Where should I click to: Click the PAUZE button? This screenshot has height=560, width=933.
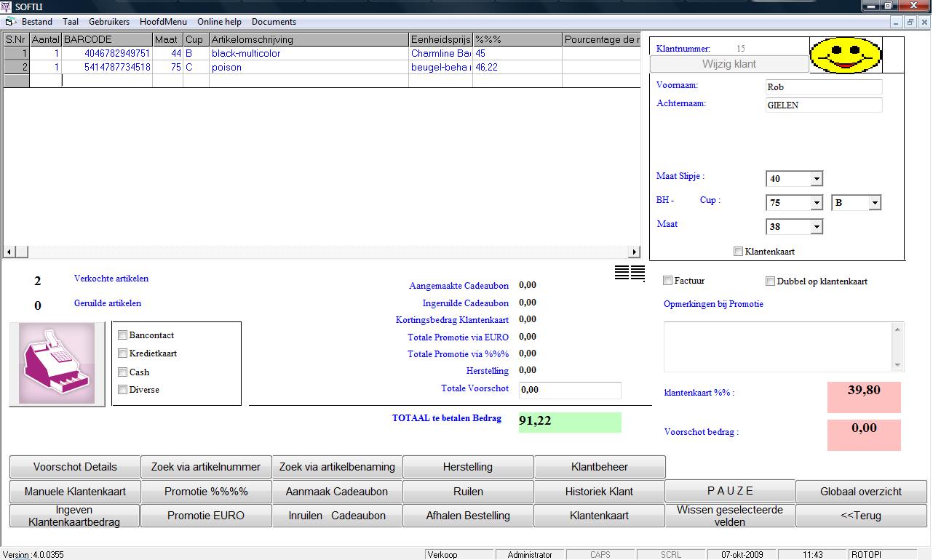[x=731, y=491]
